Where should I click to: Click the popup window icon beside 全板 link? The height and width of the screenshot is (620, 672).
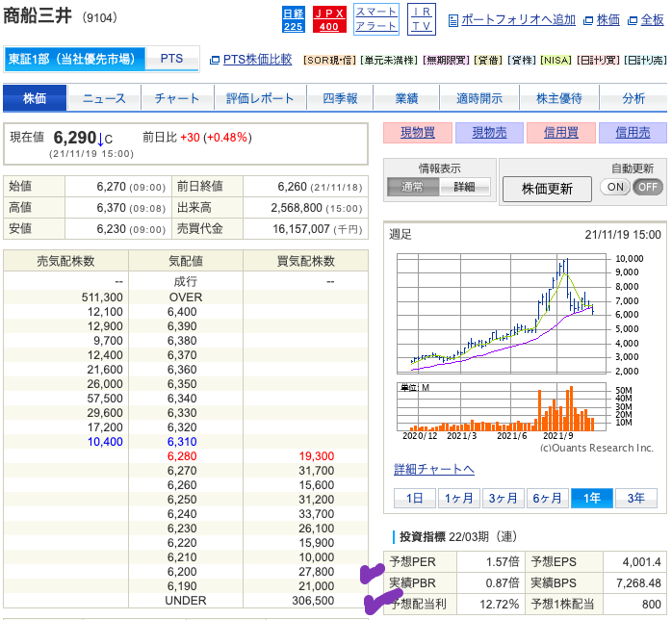point(633,20)
